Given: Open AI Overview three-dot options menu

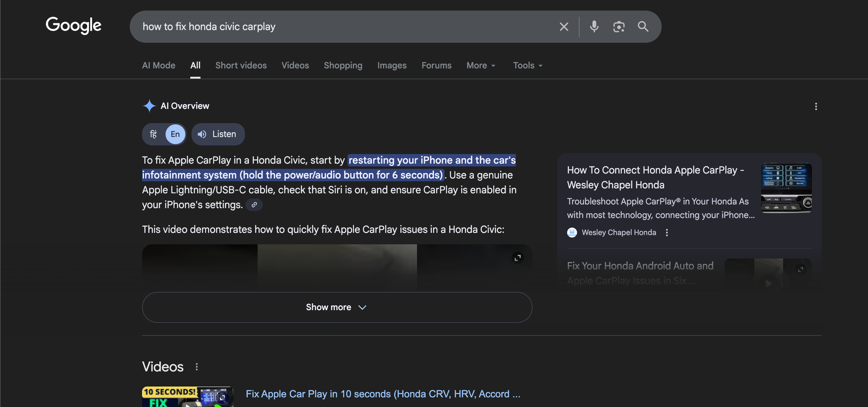Looking at the screenshot, I should tap(815, 106).
